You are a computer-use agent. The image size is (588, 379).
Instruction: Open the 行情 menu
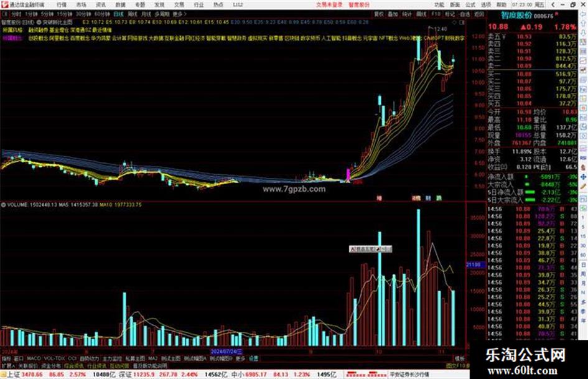(62, 5)
